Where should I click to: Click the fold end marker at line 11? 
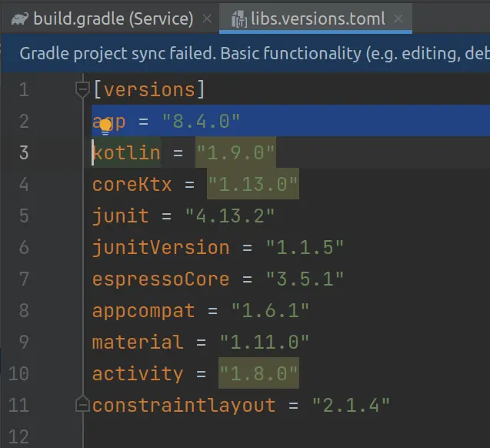82,403
